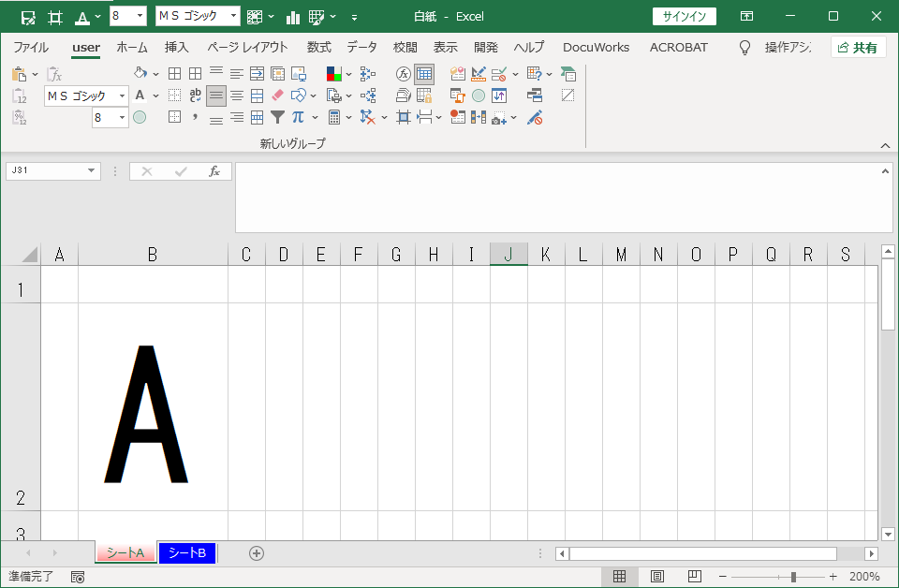Toggle center horizontal alignment

[237, 96]
